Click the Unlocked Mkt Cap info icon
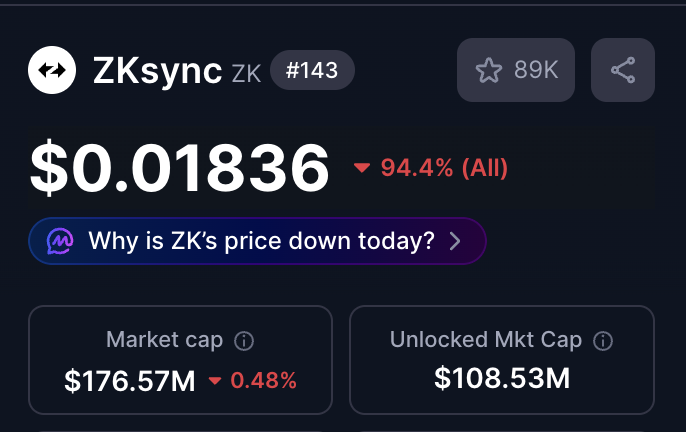The height and width of the screenshot is (432, 686). tap(602, 341)
